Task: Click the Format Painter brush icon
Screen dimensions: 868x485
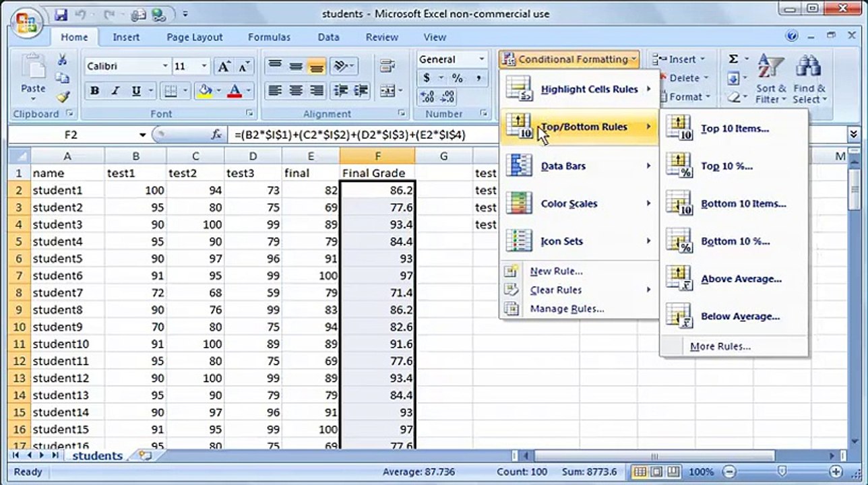Action: point(63,96)
